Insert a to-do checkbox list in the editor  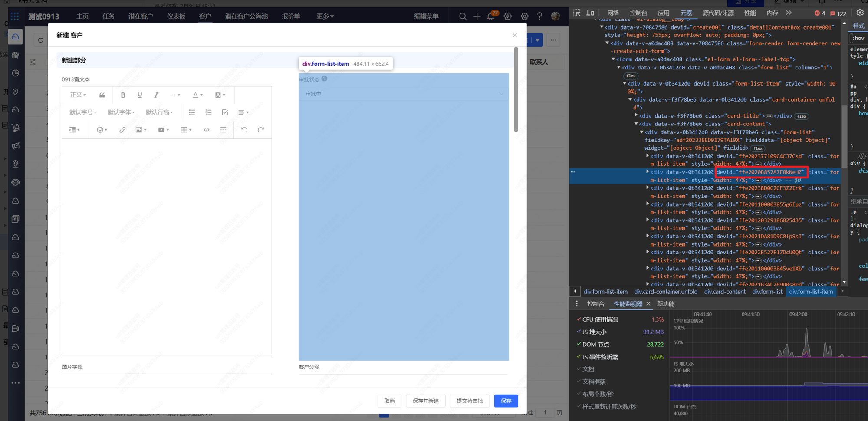[x=225, y=112]
